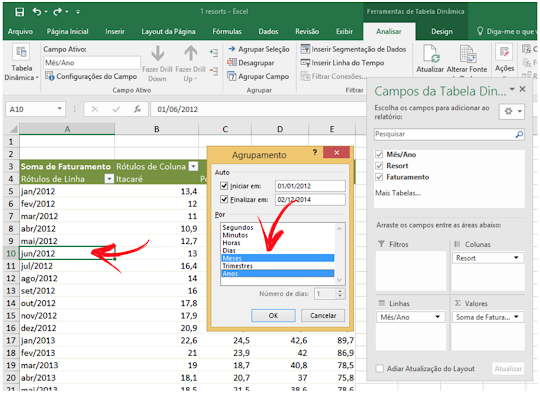Image resolution: width=540 pixels, height=394 pixels.
Task: Insert a data slicer via Inserir Segmentação de Dados
Action: pyautogui.click(x=353, y=49)
